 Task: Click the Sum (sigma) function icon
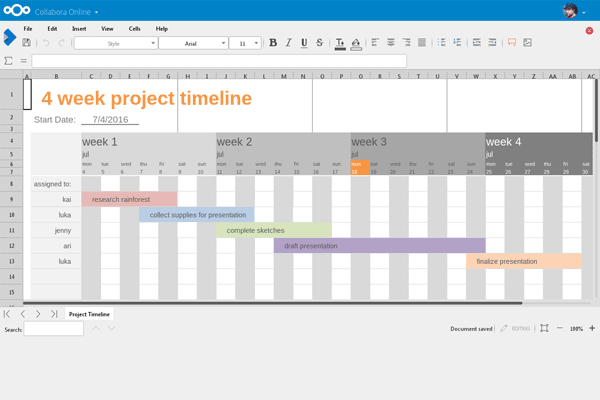9,61
